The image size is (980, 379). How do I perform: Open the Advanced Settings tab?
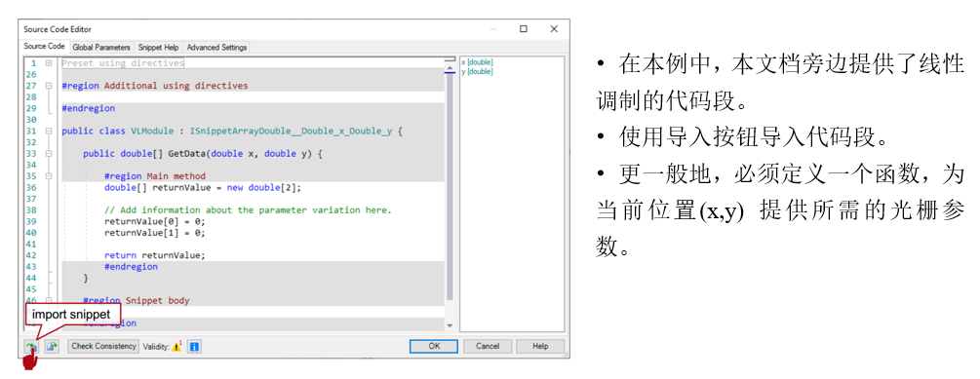(x=216, y=48)
